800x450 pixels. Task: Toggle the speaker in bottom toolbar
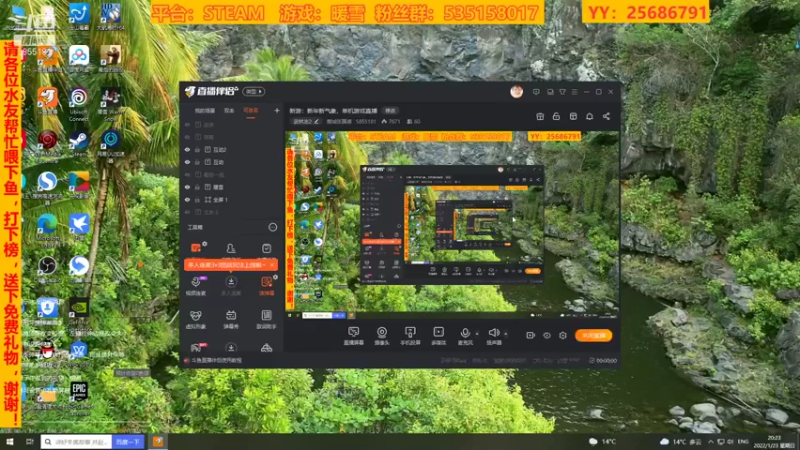click(x=493, y=336)
